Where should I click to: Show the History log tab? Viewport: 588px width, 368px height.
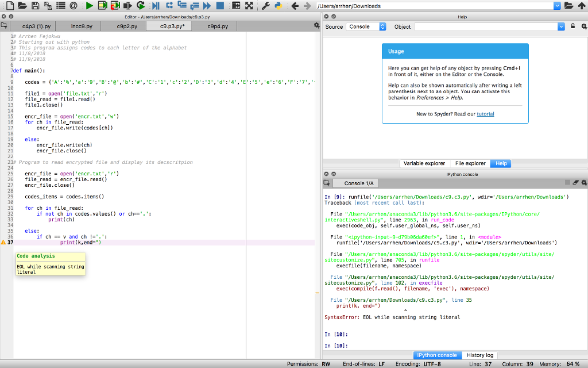(481, 355)
